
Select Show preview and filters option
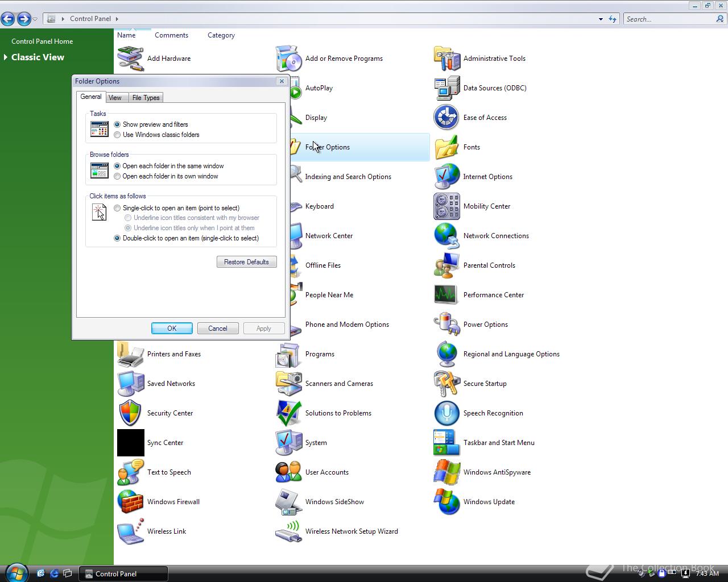coord(117,124)
